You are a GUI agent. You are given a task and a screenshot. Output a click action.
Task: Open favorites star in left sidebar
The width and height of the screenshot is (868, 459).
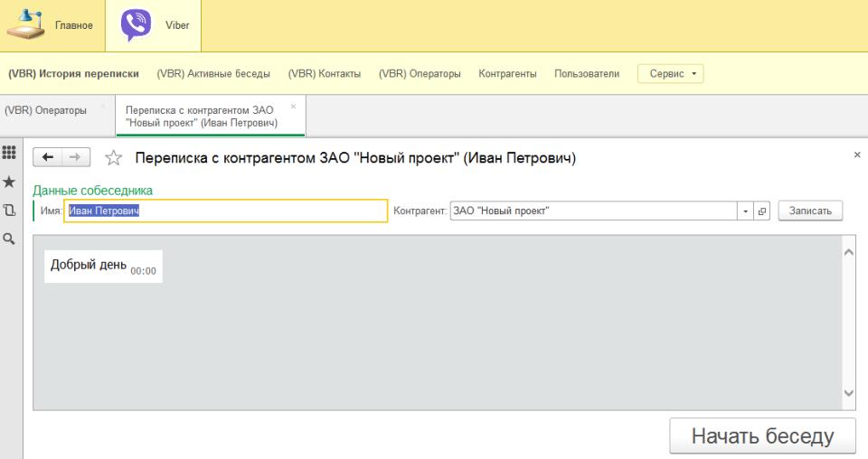click(x=10, y=183)
